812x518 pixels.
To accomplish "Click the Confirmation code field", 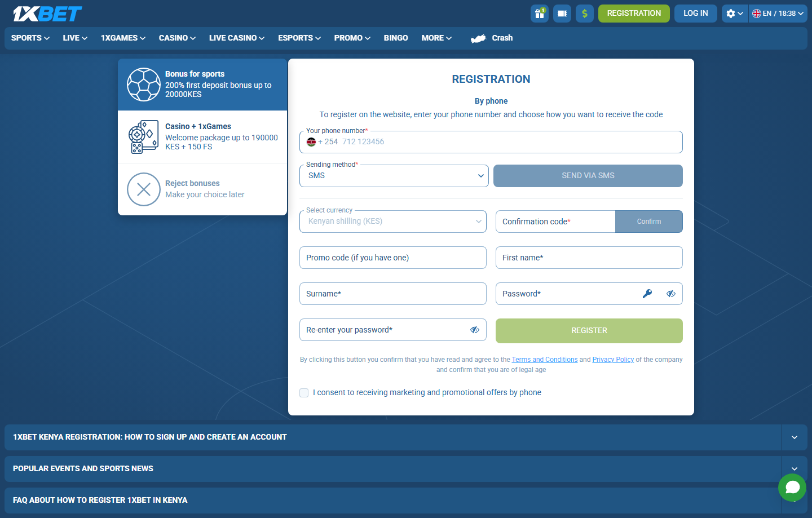I will (x=555, y=222).
